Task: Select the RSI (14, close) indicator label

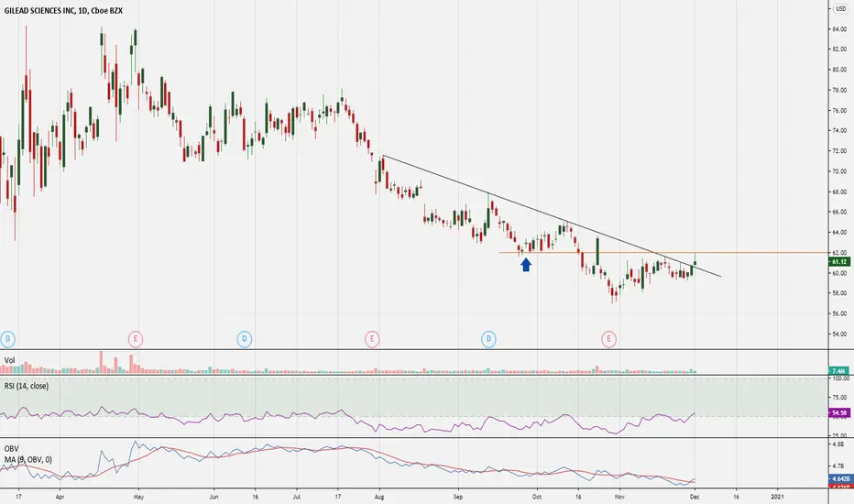Action: click(27, 386)
